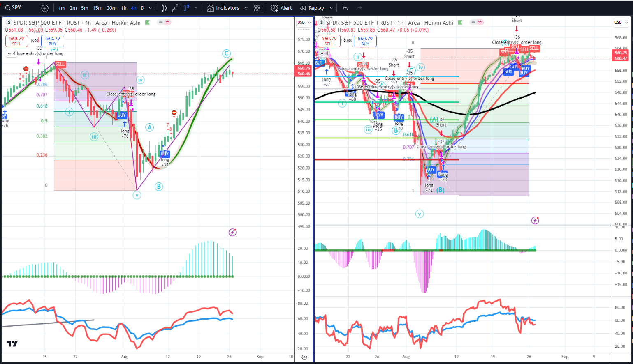Select the 4h timeframe
Screen dimensions: 633x364
coord(134,8)
